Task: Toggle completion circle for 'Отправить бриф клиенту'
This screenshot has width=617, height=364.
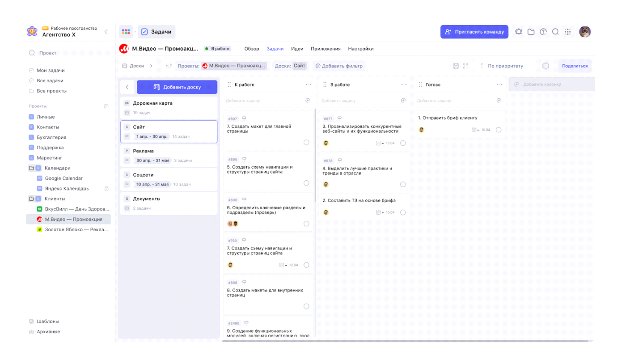Action: pos(499,130)
